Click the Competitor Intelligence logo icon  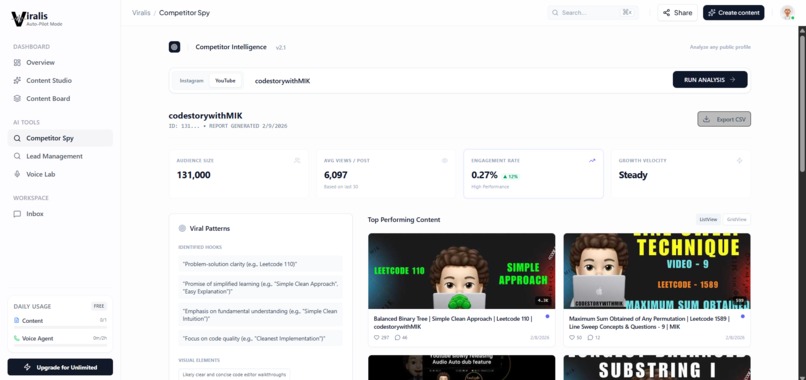(x=174, y=47)
